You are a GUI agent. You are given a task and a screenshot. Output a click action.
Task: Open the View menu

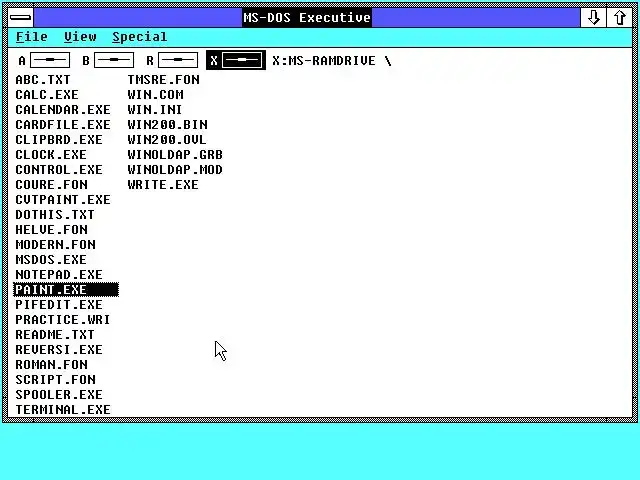point(80,37)
